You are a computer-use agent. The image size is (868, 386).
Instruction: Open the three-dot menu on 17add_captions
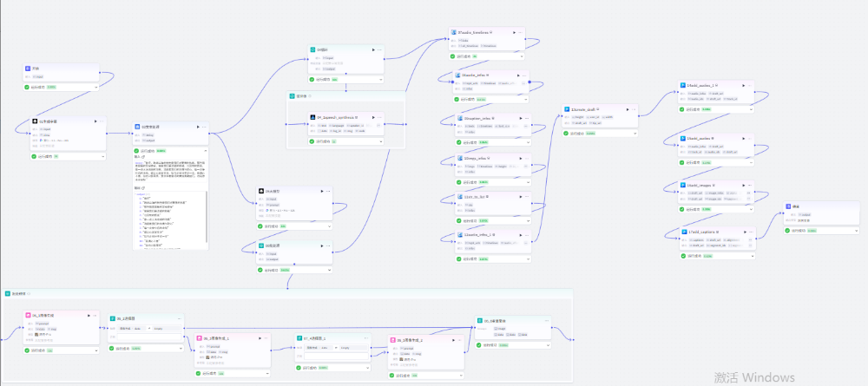750,232
